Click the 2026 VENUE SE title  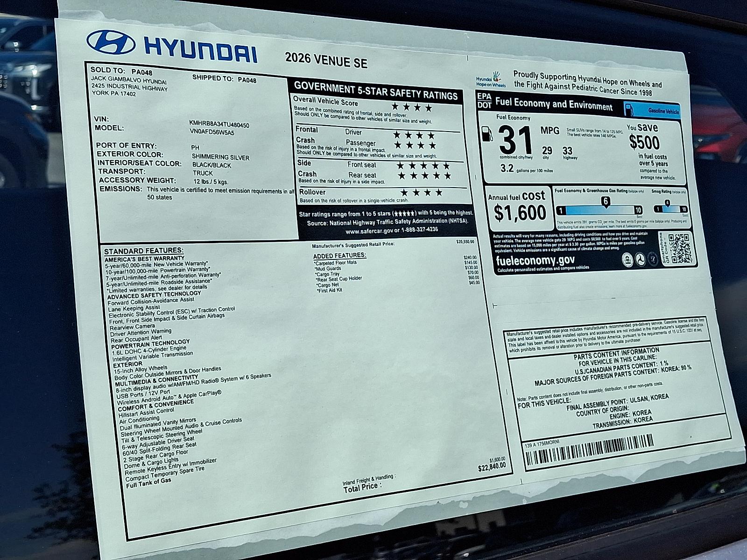[326, 60]
